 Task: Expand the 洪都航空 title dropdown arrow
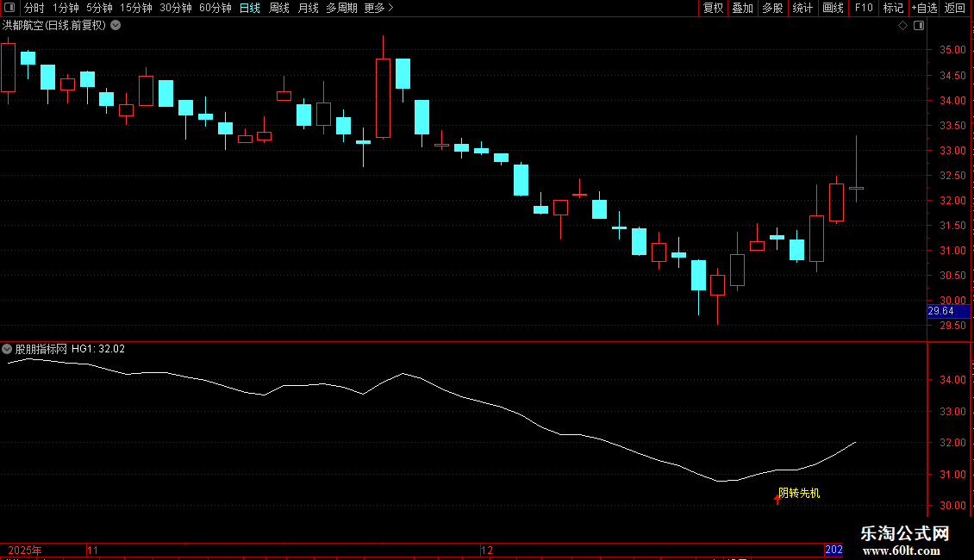116,26
